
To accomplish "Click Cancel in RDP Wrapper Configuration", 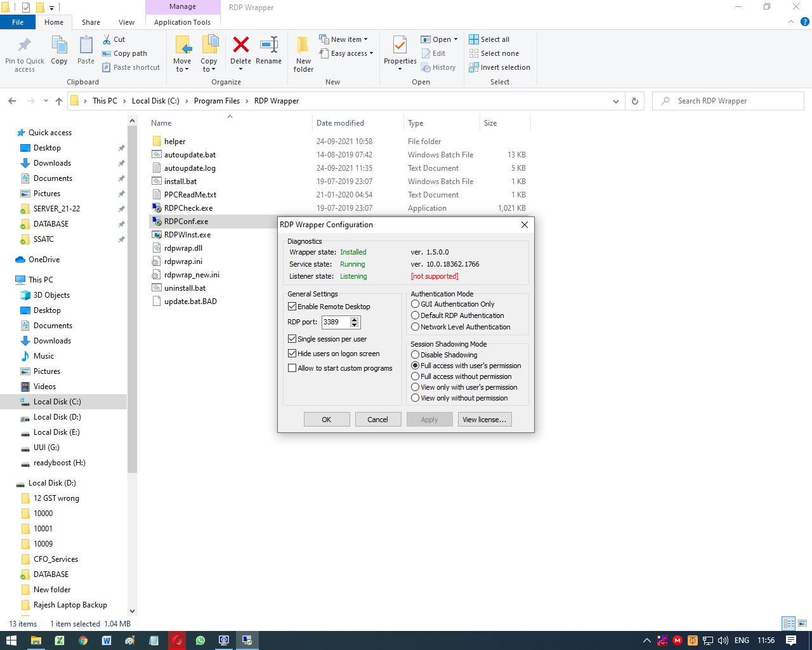I will coord(378,420).
